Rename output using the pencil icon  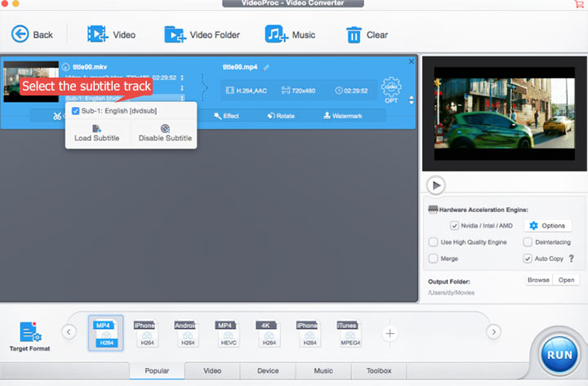point(265,67)
